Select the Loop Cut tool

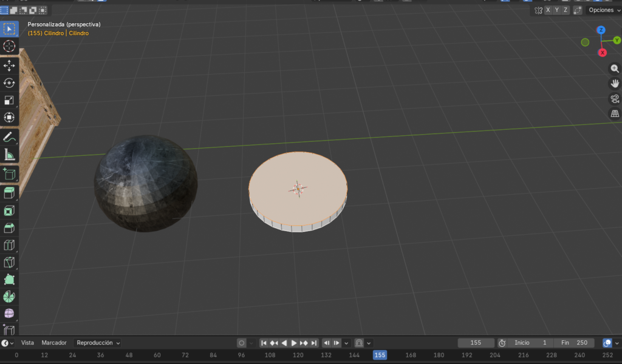pos(9,246)
